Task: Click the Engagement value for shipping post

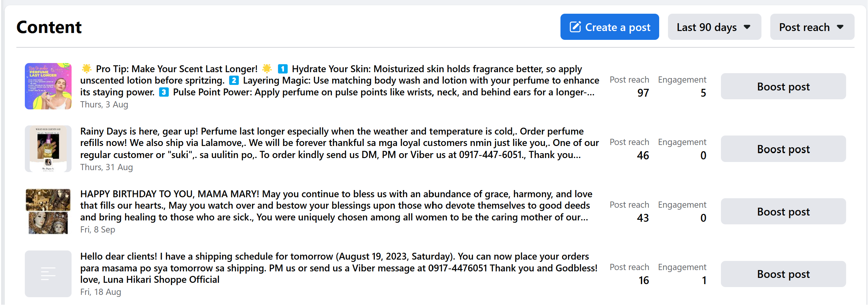Action: coord(704,281)
